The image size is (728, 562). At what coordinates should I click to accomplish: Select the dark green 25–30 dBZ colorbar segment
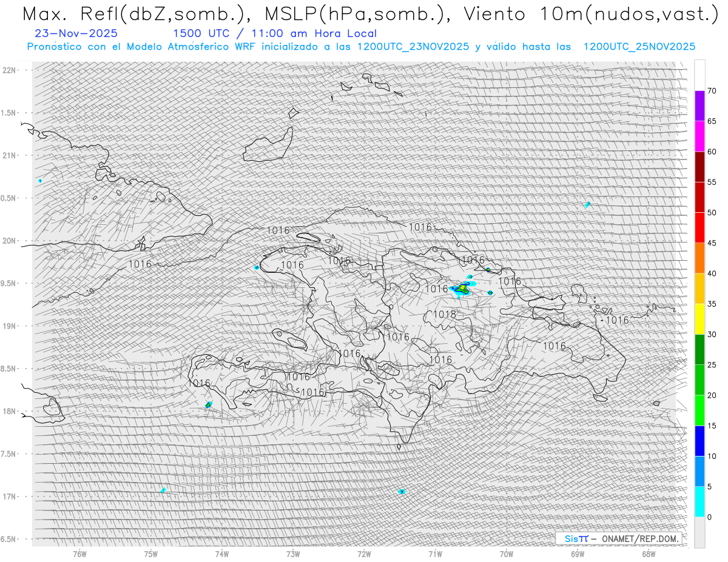coord(699,349)
